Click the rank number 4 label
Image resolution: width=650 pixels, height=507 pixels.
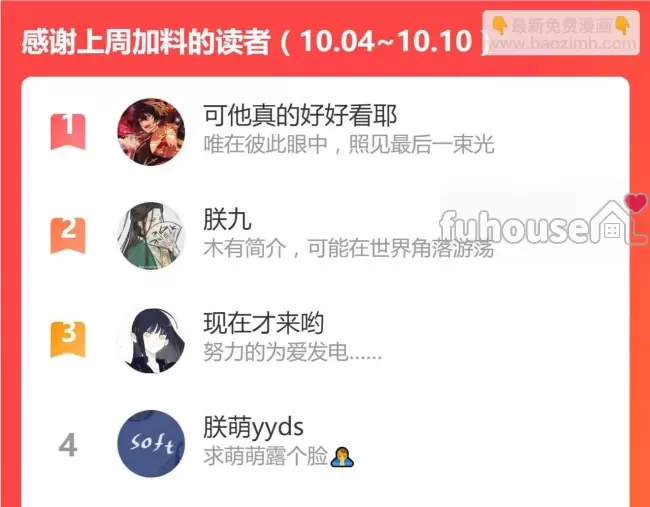point(68,445)
